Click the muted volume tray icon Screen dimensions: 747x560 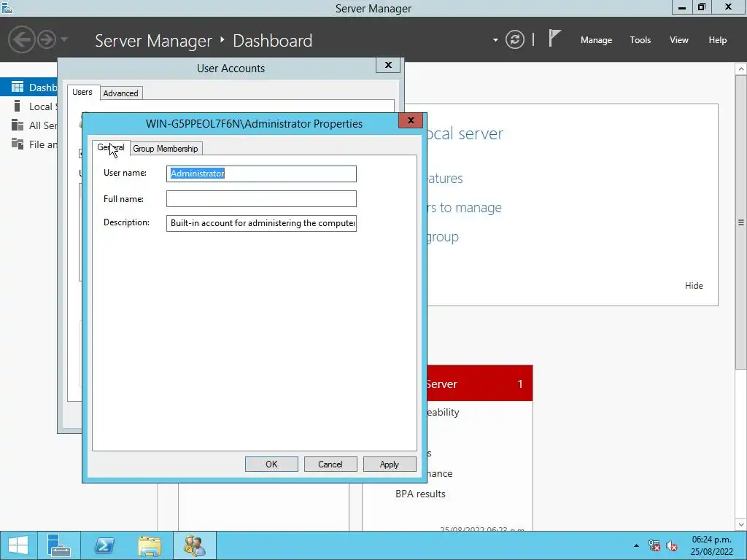point(672,545)
